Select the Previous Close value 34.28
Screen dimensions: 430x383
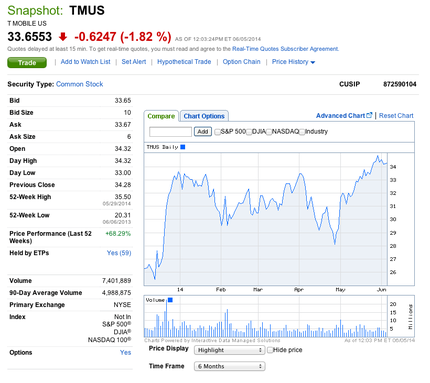(x=123, y=185)
